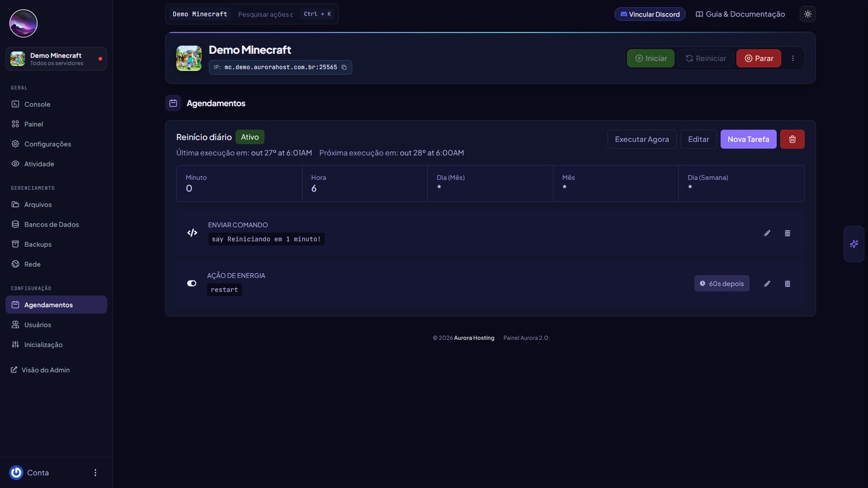Delete the Reinício diário schedule
Screen dimensions: 868x488
tap(792, 139)
